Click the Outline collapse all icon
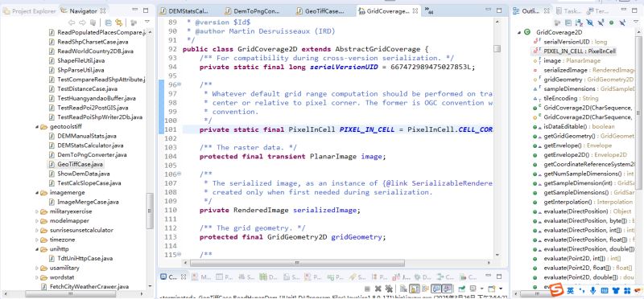This screenshot has height=299, width=644. click(568, 23)
